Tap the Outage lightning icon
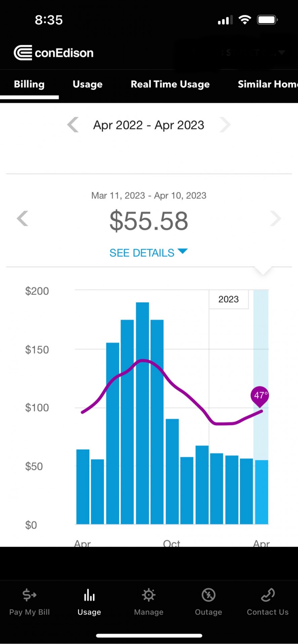Screen dimensions: 298x644 (208, 595)
